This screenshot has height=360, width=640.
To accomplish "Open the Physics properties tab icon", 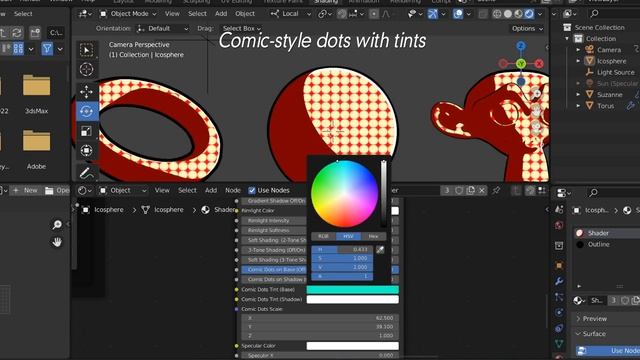I will pos(559,313).
